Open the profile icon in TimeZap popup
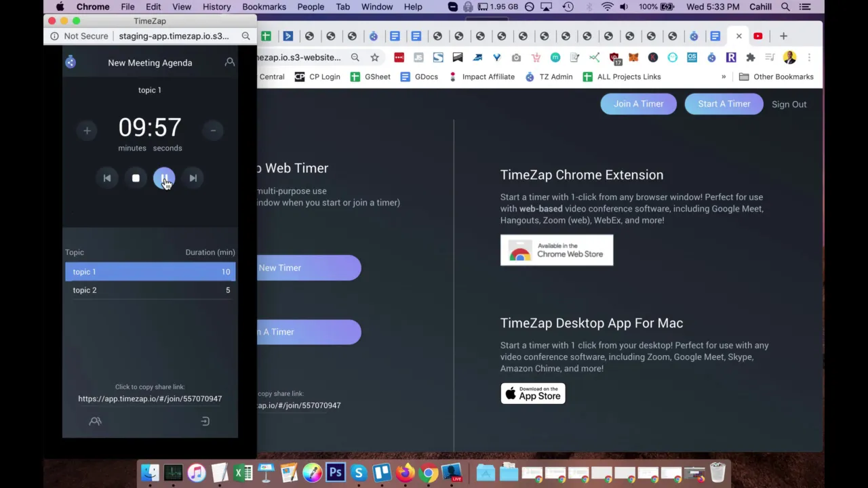This screenshot has width=868, height=488. (230, 62)
